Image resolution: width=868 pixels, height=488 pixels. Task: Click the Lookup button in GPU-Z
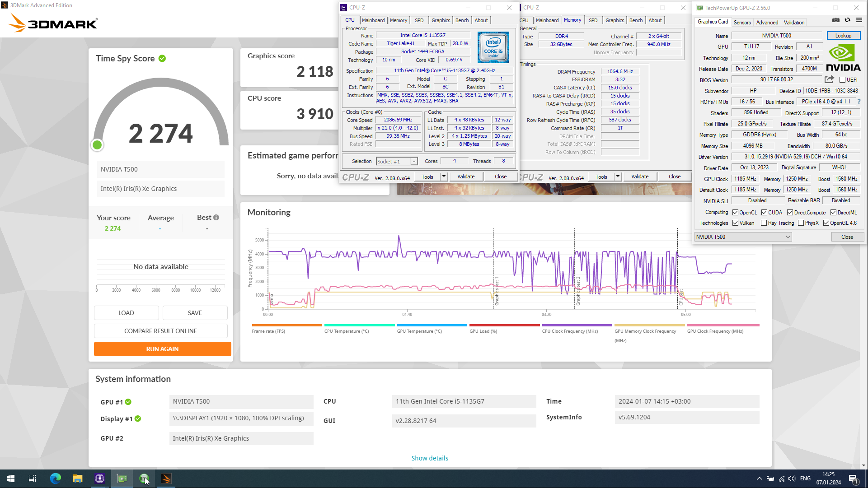pos(843,36)
